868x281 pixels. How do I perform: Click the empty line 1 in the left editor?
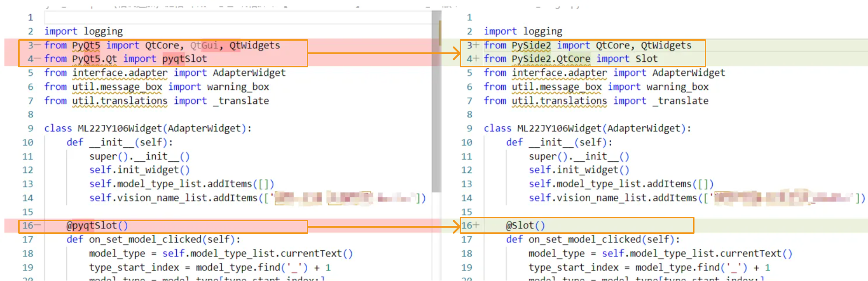tap(234, 18)
